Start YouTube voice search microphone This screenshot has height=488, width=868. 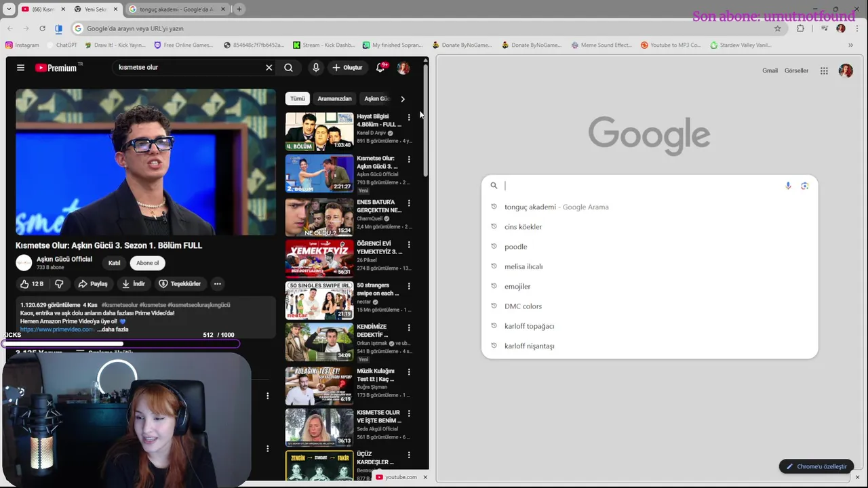tap(315, 68)
